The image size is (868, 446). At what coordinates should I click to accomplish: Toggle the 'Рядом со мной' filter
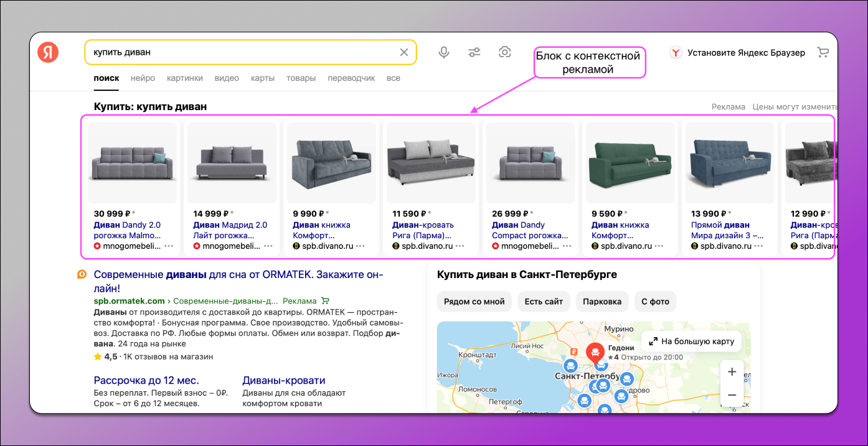(474, 302)
